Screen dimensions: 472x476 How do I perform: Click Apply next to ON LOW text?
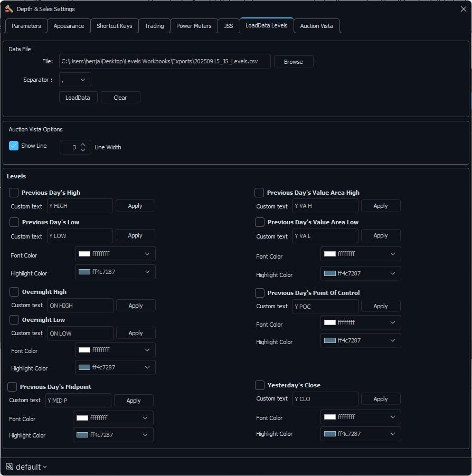pyautogui.click(x=136, y=333)
